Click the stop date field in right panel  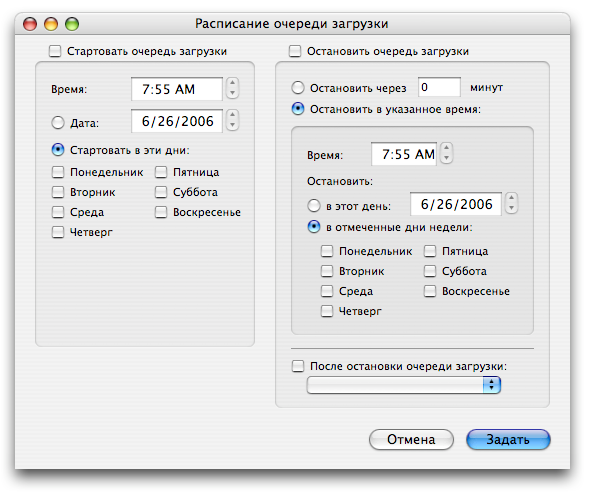click(456, 204)
